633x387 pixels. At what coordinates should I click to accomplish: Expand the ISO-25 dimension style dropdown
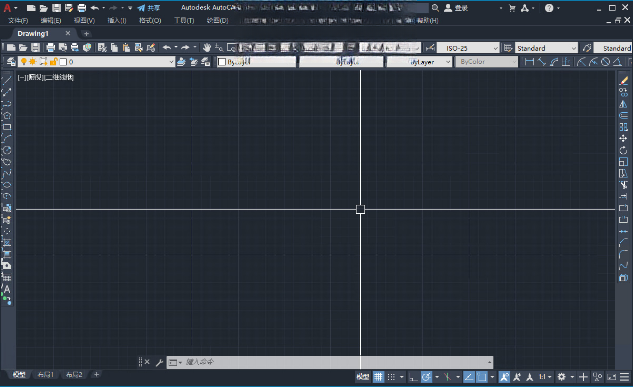(495, 48)
